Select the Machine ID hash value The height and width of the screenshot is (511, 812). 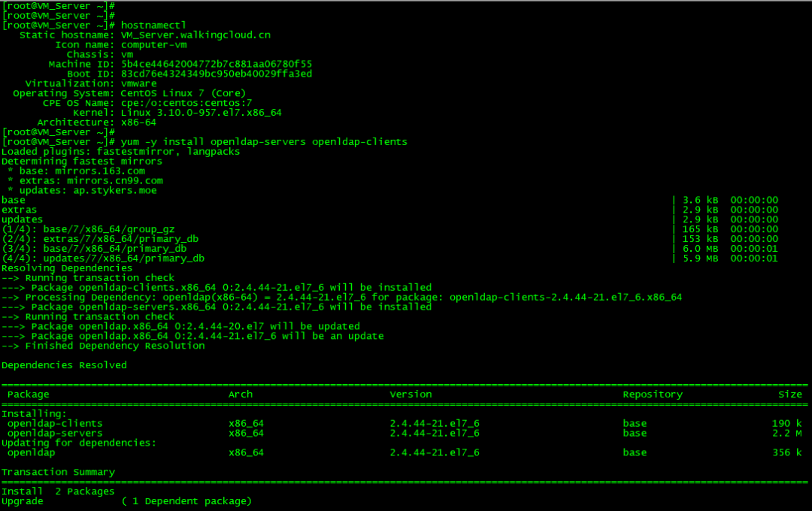coord(216,64)
